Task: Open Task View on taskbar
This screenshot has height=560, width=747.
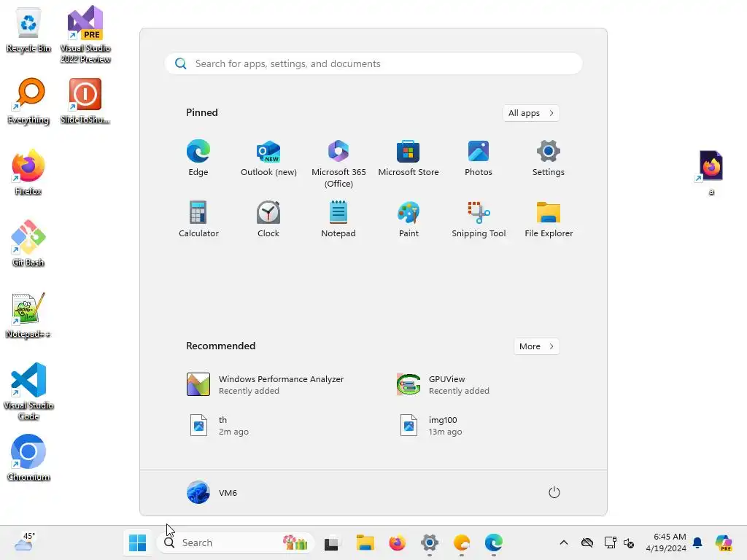Action: (332, 542)
